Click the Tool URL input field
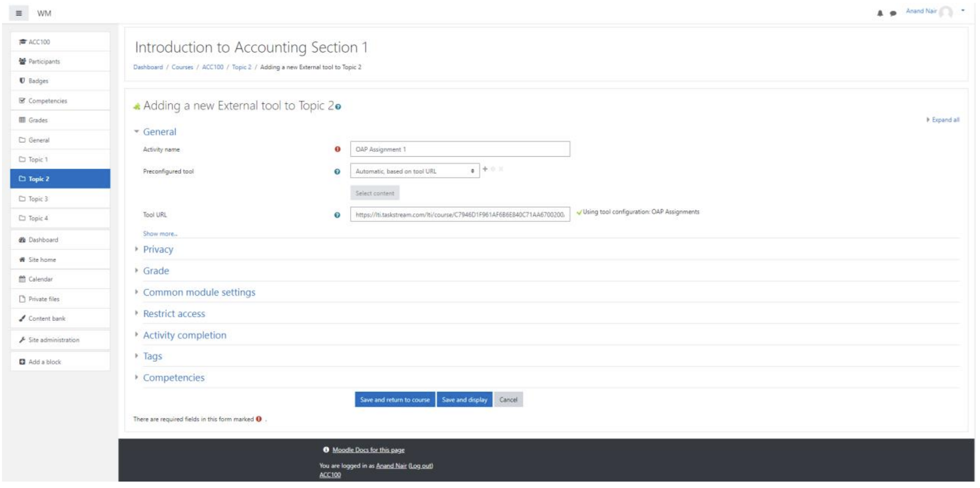Screen dimensions: 980x488 [460, 215]
